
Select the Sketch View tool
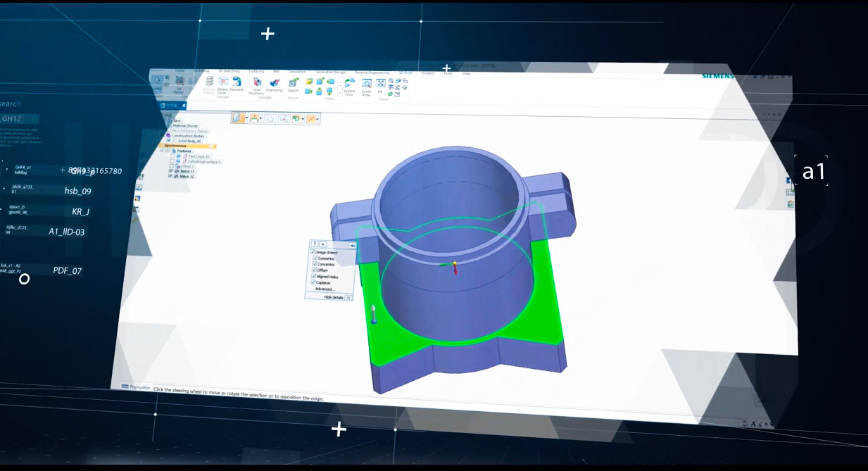click(x=349, y=84)
